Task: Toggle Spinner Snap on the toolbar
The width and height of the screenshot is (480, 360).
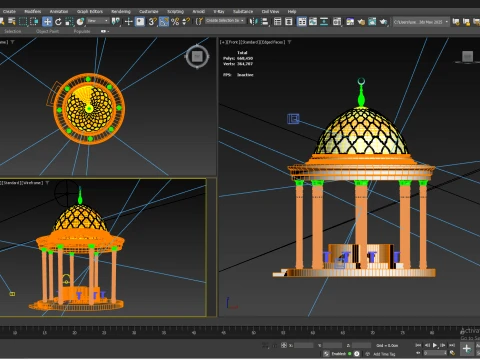Action: (x=186, y=22)
